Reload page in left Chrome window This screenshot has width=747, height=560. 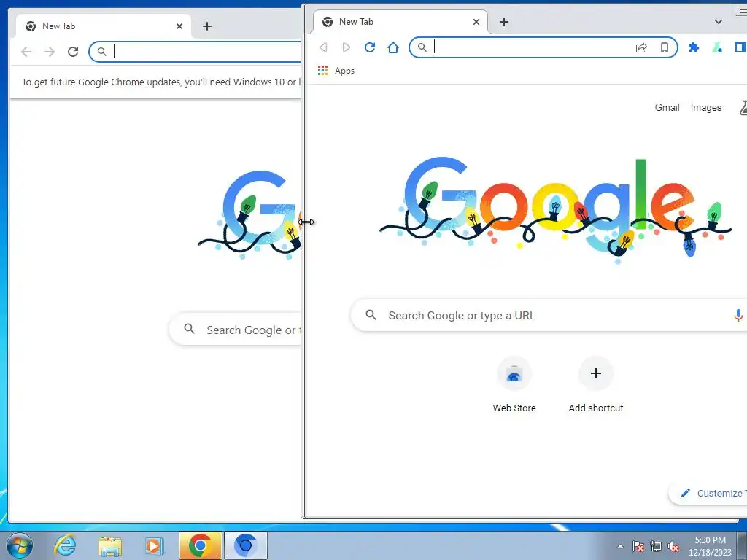point(73,52)
